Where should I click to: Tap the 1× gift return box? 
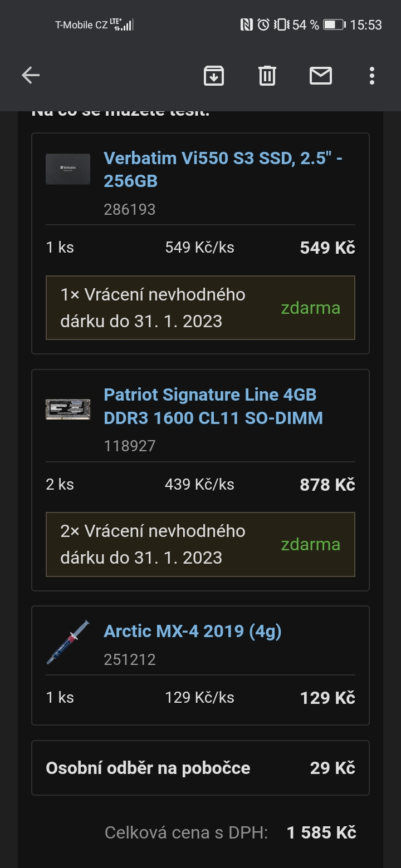pos(200,308)
